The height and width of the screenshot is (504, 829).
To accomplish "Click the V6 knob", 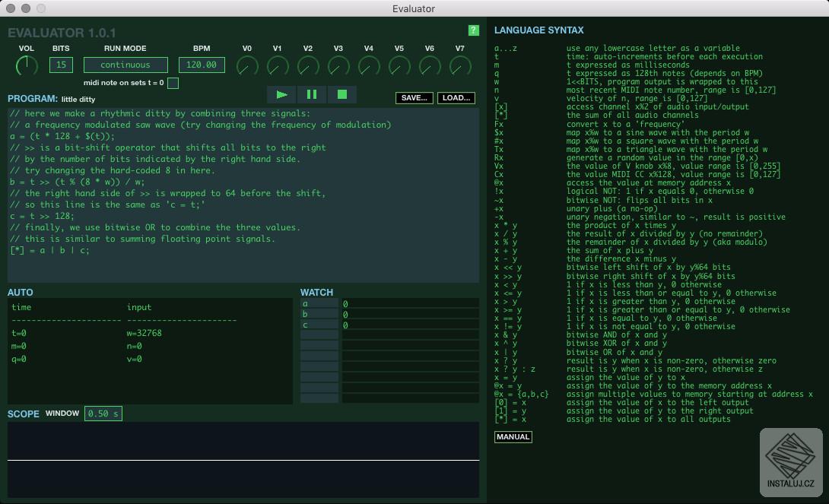I will tap(429, 67).
